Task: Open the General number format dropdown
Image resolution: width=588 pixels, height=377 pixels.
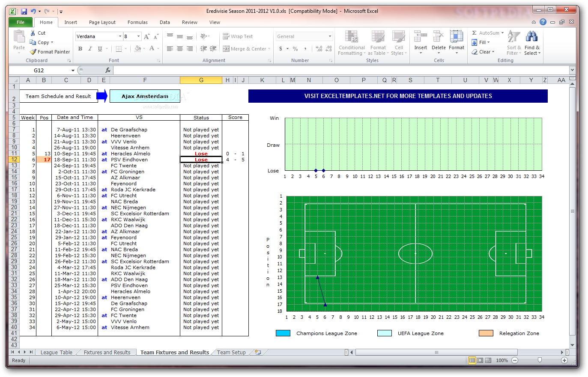Action: 330,36
